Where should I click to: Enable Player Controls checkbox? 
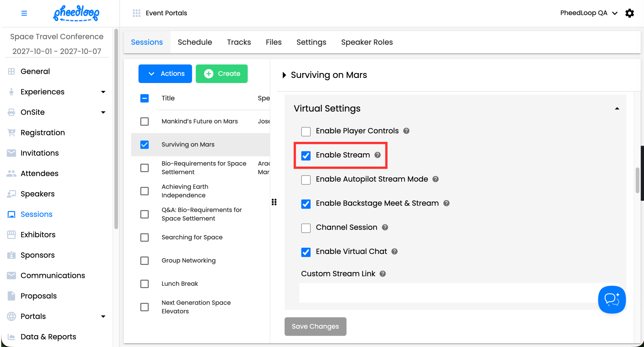coord(306,131)
